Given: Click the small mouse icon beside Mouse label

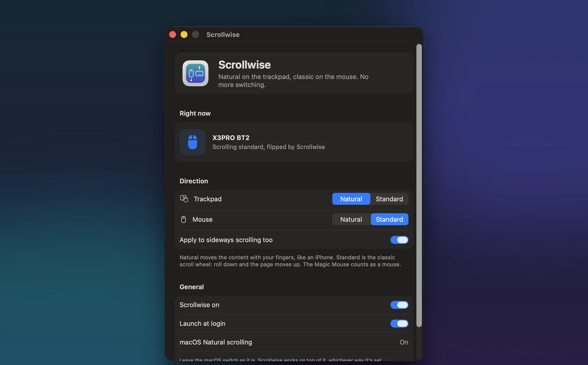Looking at the screenshot, I should coord(183,219).
